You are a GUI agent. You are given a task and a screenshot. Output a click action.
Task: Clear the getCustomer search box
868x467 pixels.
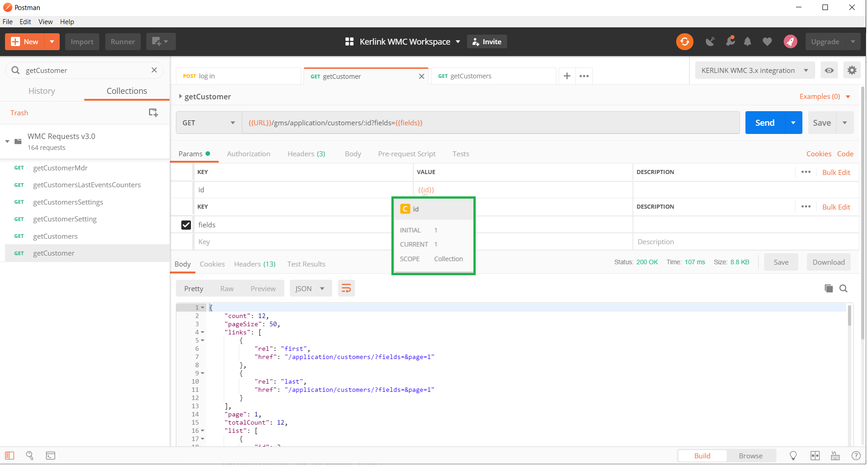(154, 70)
